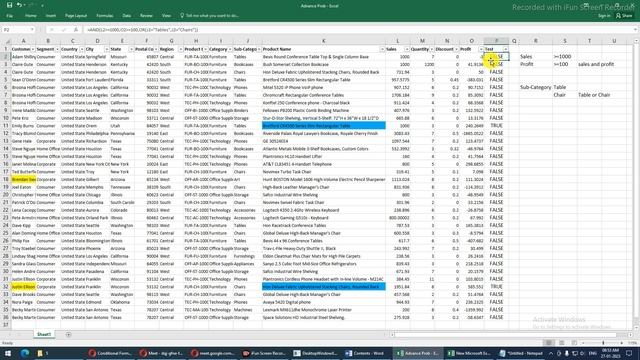Screen dimensions: 640x360
Task: Click the 'Table or Chair' cell
Action: (594, 95)
